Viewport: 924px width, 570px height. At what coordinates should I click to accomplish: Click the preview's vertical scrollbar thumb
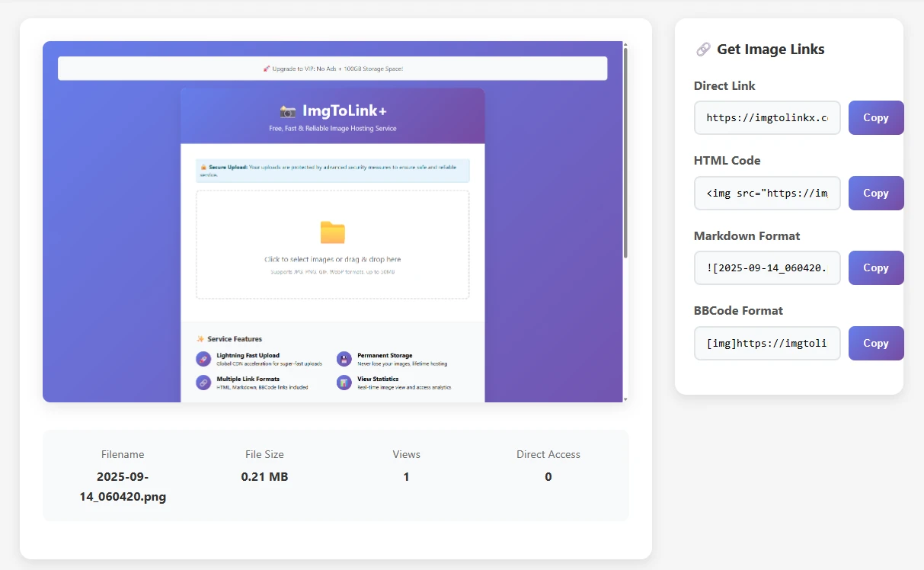(625, 152)
